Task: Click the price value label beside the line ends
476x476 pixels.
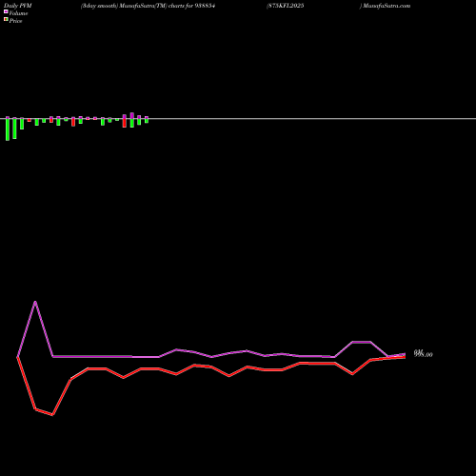Action: (x=424, y=354)
